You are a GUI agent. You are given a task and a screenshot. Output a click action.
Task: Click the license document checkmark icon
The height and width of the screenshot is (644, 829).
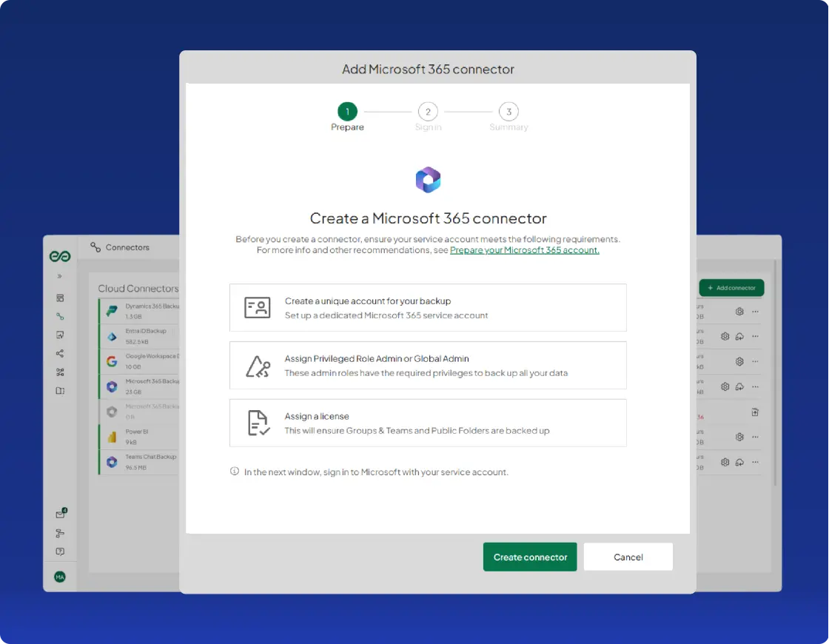coord(258,423)
